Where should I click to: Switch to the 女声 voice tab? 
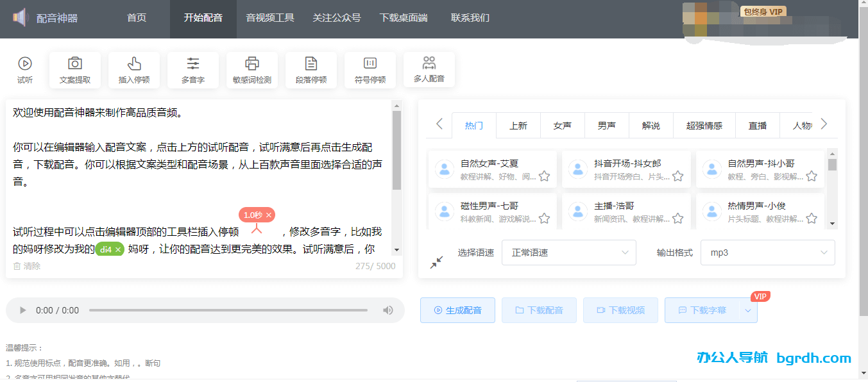point(562,126)
